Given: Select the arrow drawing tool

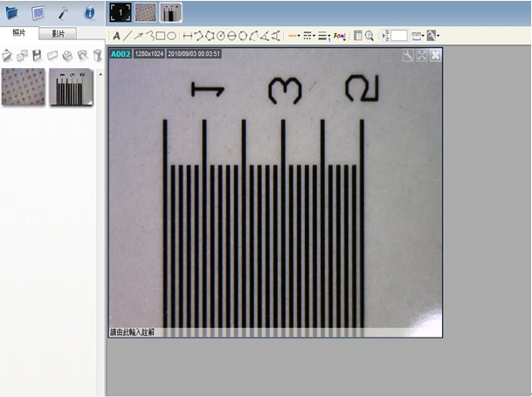Looking at the screenshot, I should (139, 36).
